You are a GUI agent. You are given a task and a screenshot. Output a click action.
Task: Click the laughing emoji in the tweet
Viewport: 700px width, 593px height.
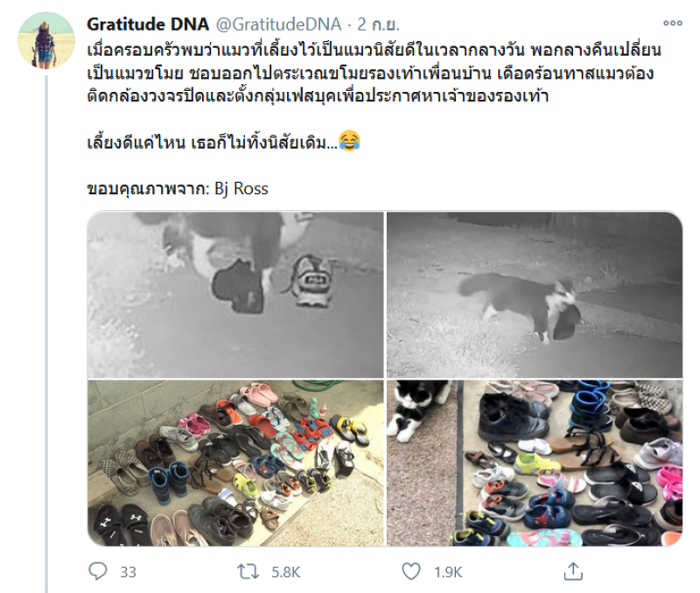coord(349,141)
